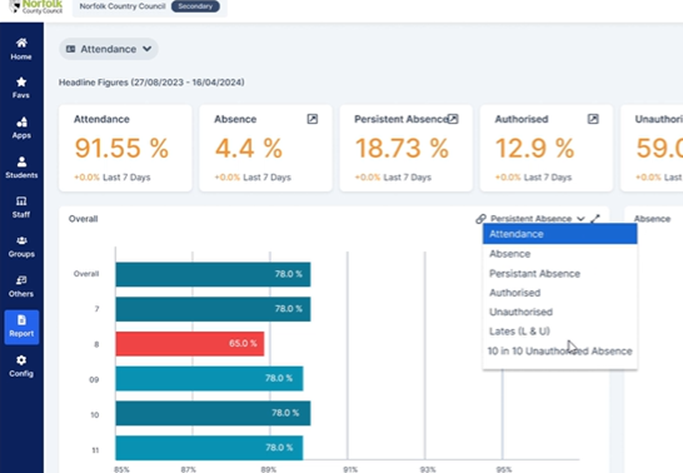Image resolution: width=683 pixels, height=473 pixels.
Task: Click the link icon beside Persistent Absence dropdown
Action: point(481,218)
